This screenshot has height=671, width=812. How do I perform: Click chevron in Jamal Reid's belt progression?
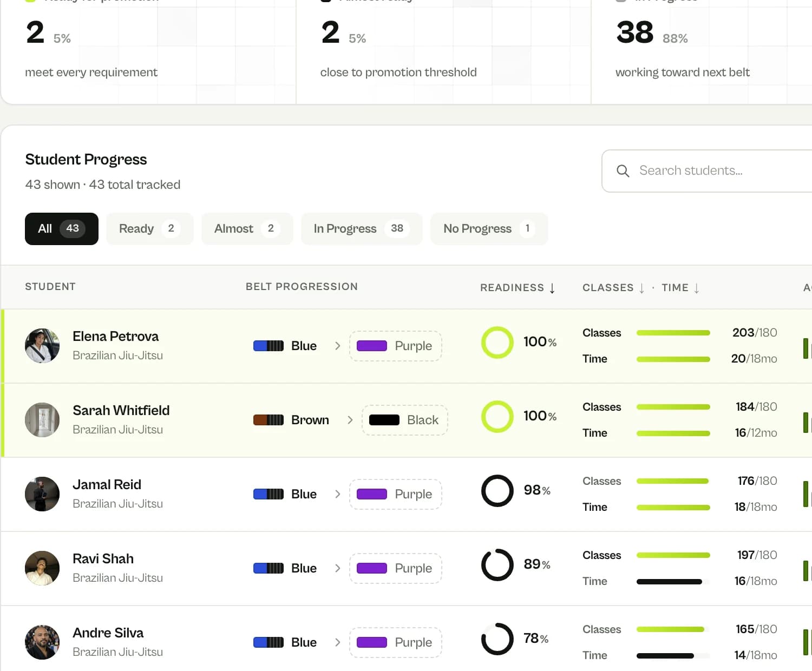pos(338,494)
